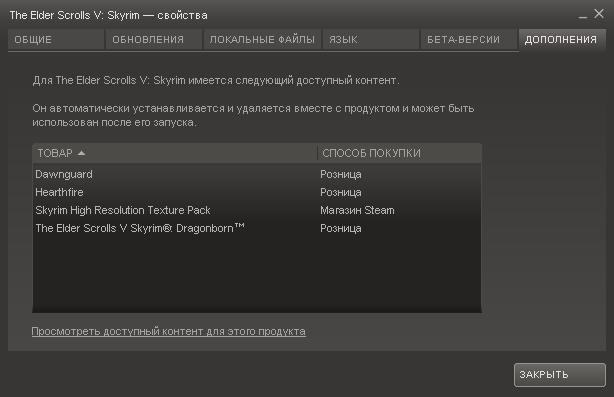
Task: Click Розница value in the Dawnguard row
Action: pyautogui.click(x=341, y=174)
